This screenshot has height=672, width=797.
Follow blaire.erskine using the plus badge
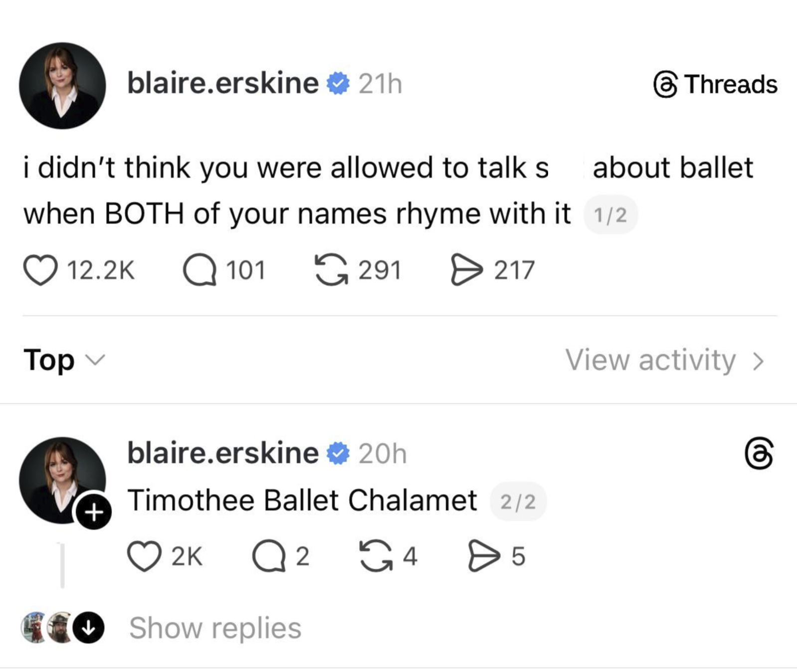94,512
